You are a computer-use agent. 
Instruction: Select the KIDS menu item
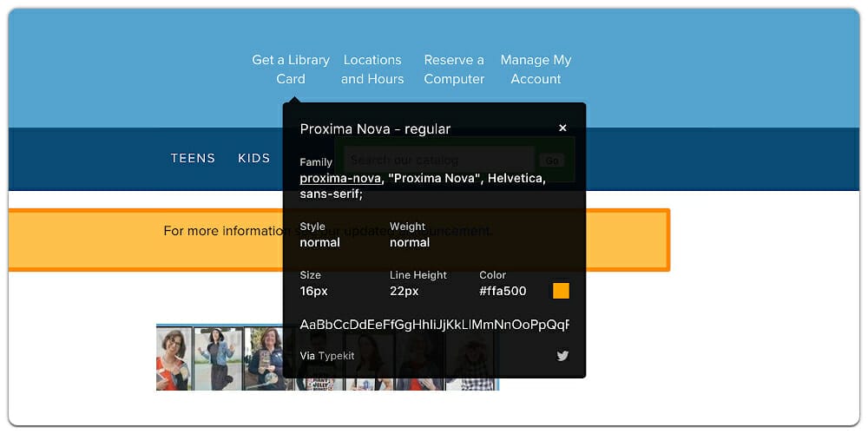coord(254,158)
